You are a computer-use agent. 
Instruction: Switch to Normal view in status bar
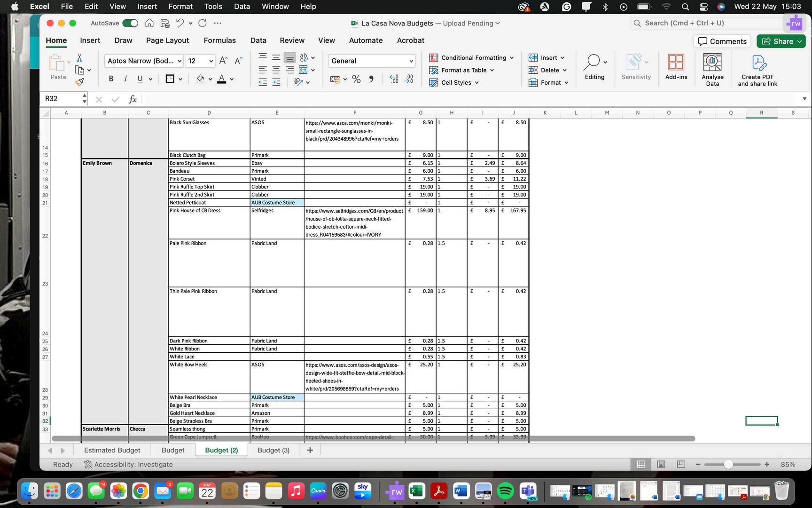coord(640,464)
